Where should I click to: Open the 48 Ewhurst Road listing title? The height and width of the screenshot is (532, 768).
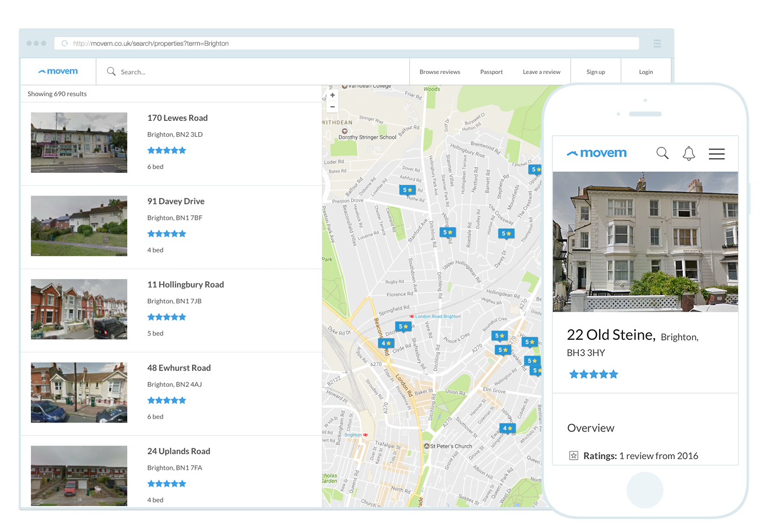tap(179, 368)
